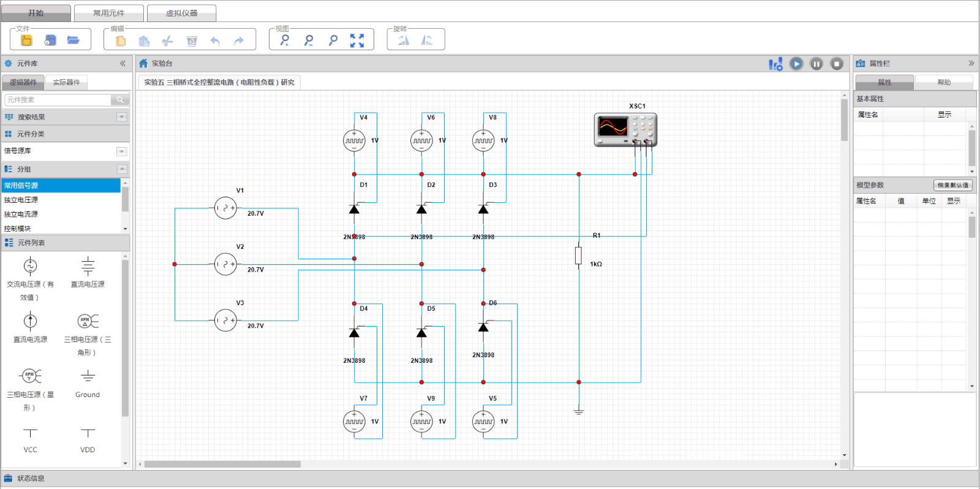
Task: Click the zoom in magnifier icon
Action: pyautogui.click(x=285, y=40)
